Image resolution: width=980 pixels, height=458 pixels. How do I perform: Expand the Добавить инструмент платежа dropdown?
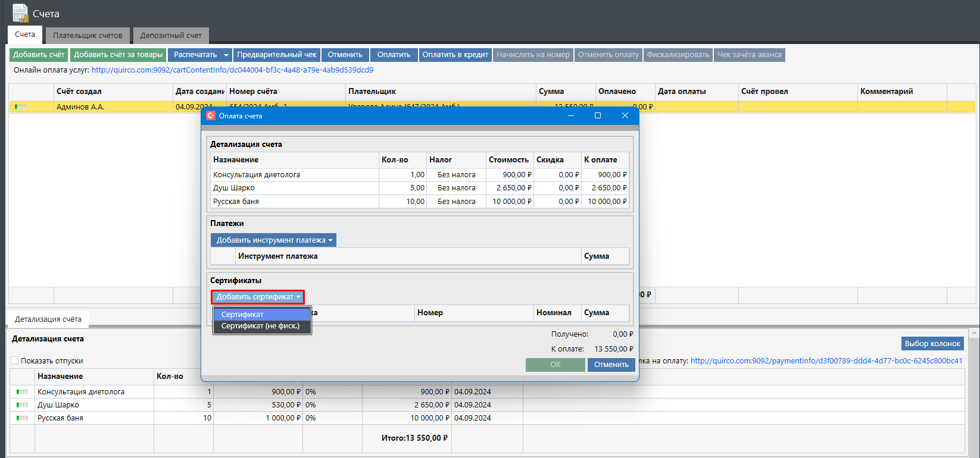[274, 240]
